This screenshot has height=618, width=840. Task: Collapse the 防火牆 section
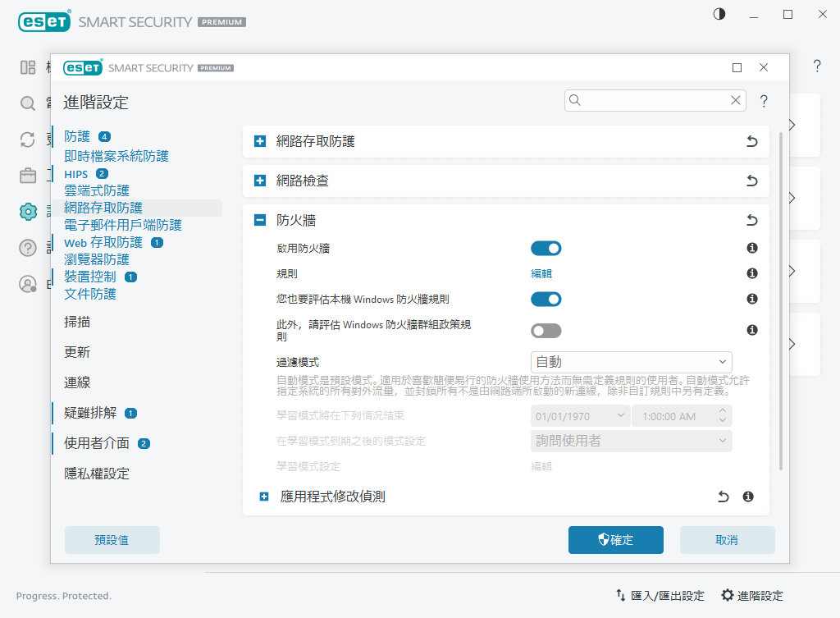[260, 220]
